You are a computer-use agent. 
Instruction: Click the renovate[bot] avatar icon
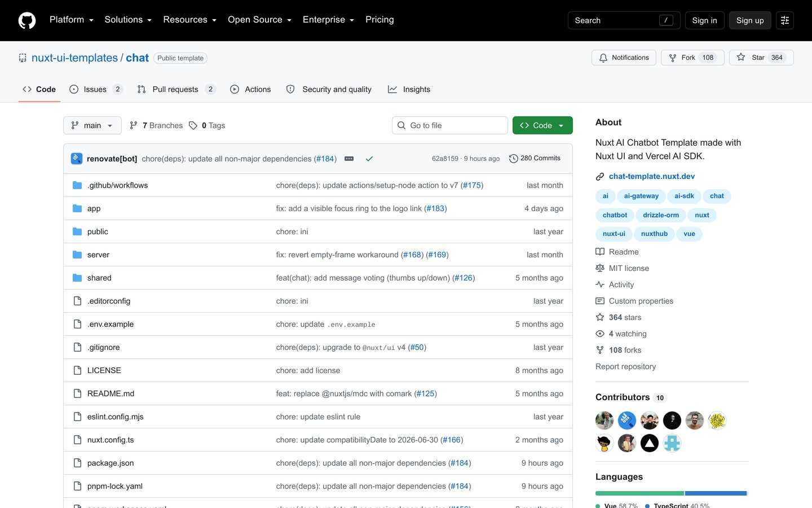click(x=77, y=159)
